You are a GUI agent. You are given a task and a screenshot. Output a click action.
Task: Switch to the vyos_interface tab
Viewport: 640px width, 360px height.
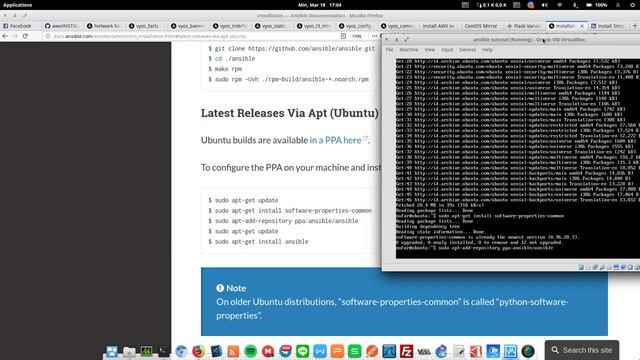[230, 26]
